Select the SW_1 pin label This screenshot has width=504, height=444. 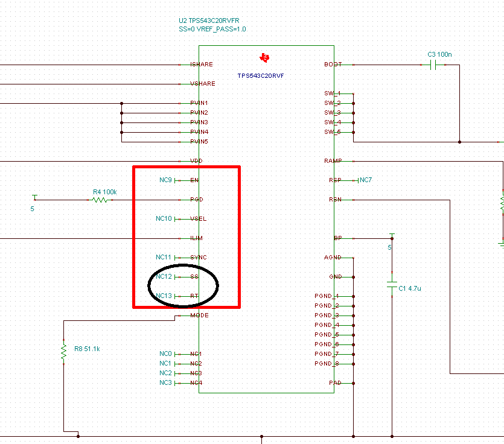[x=333, y=93]
